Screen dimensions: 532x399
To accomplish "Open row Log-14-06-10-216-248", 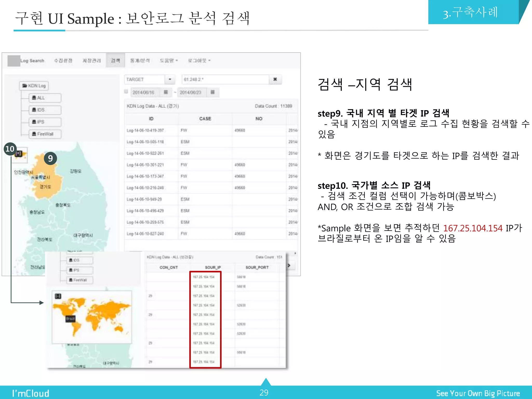I will coord(211,188).
